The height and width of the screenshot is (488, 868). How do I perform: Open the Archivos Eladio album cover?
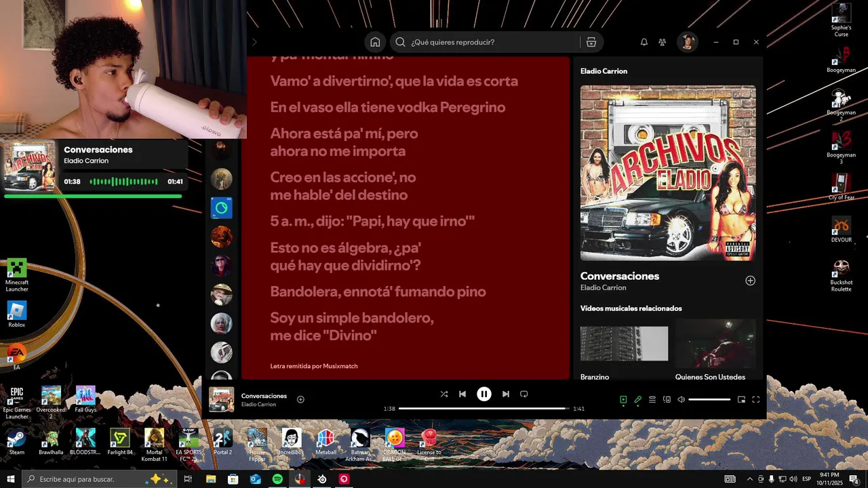[x=668, y=173]
